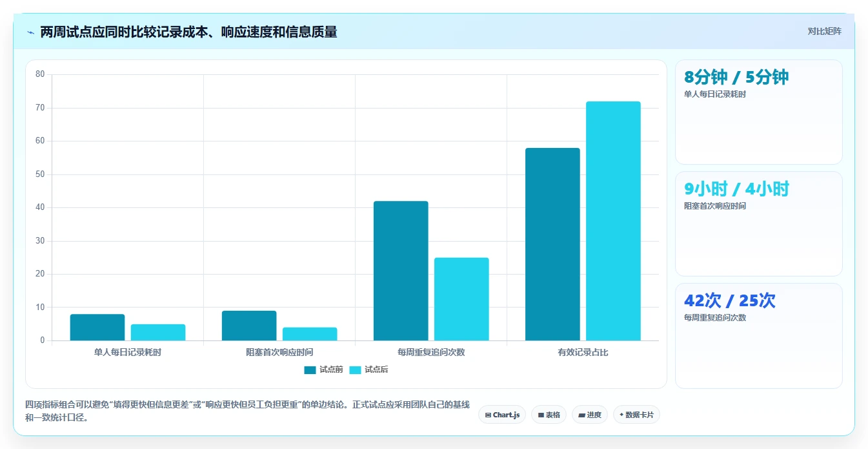Click the 单人每日记录耗时 card caption

pyautogui.click(x=715, y=94)
